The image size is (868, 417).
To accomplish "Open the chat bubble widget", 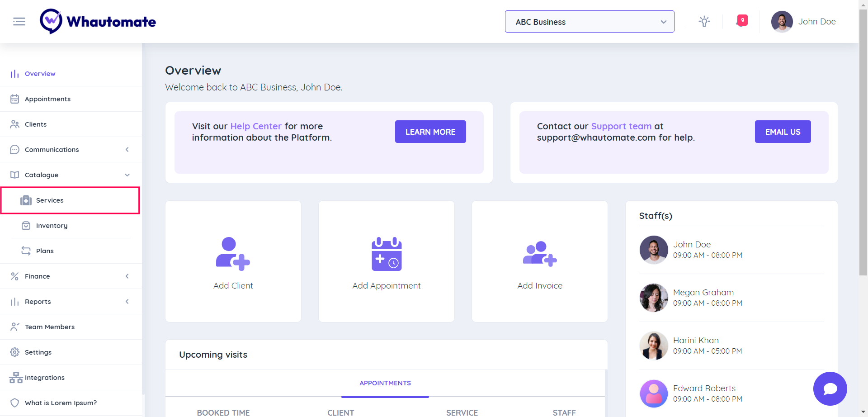I will point(830,389).
